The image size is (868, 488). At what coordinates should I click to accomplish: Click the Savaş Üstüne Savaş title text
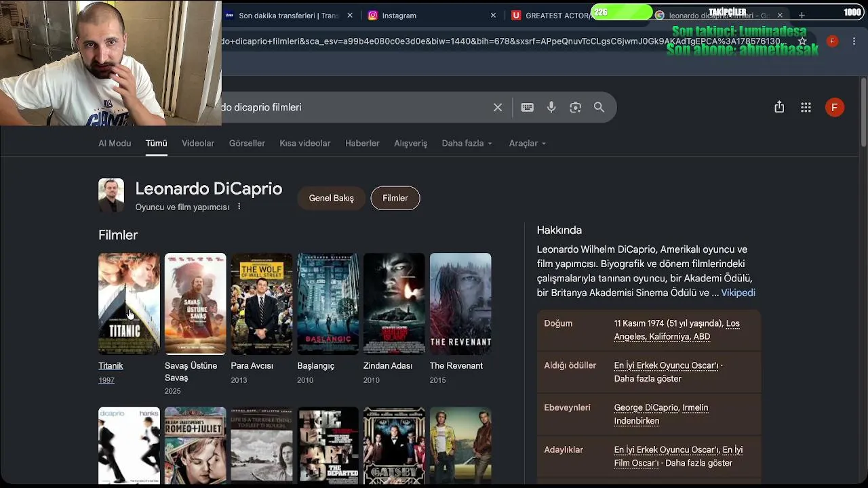[191, 371]
